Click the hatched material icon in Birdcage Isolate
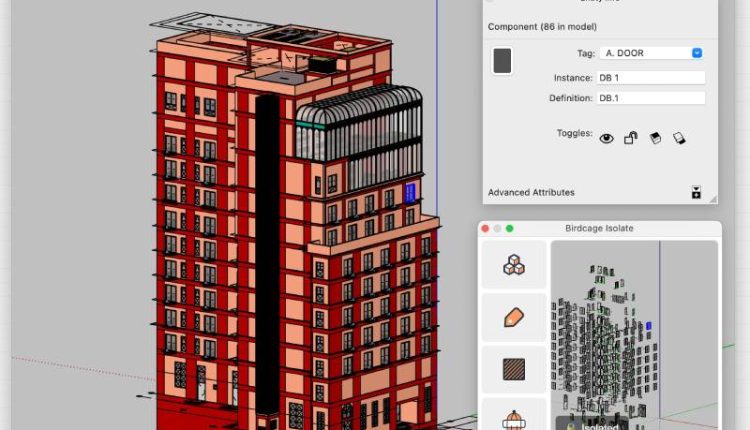 pos(514,369)
